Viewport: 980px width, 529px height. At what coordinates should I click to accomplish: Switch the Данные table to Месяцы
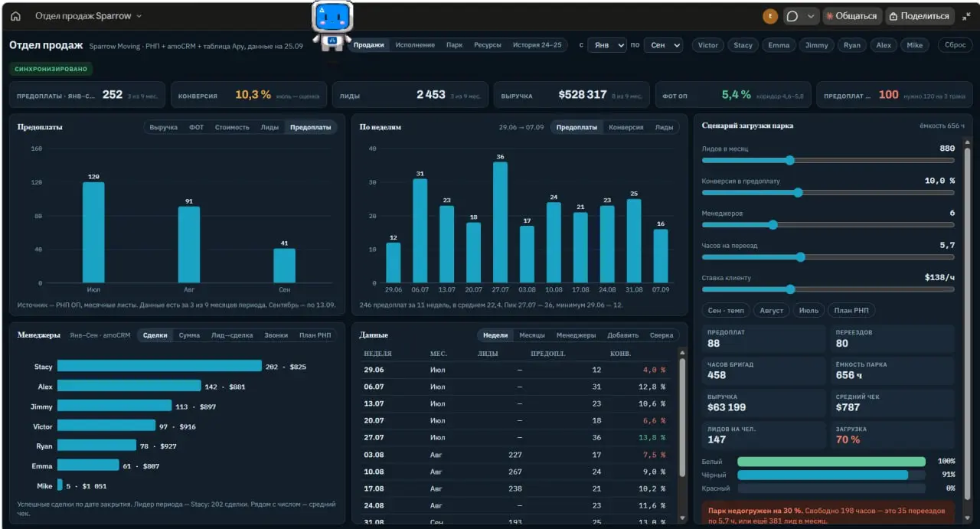(532, 335)
